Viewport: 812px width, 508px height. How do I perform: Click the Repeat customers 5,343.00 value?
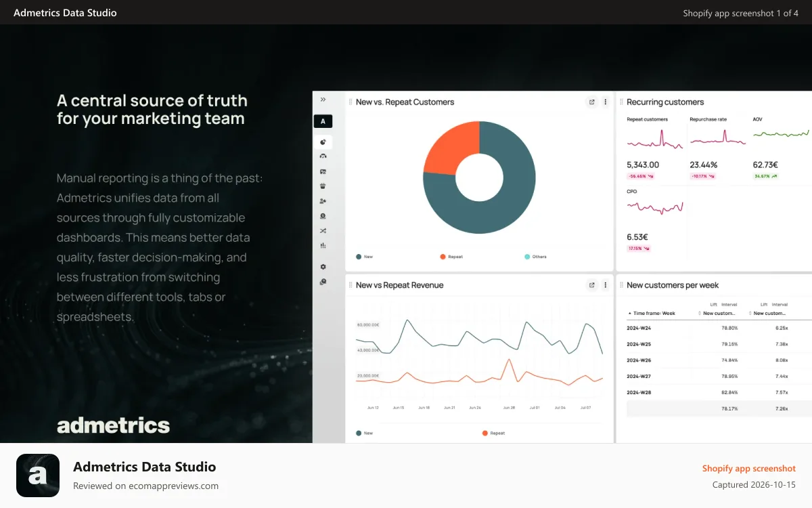coord(643,165)
